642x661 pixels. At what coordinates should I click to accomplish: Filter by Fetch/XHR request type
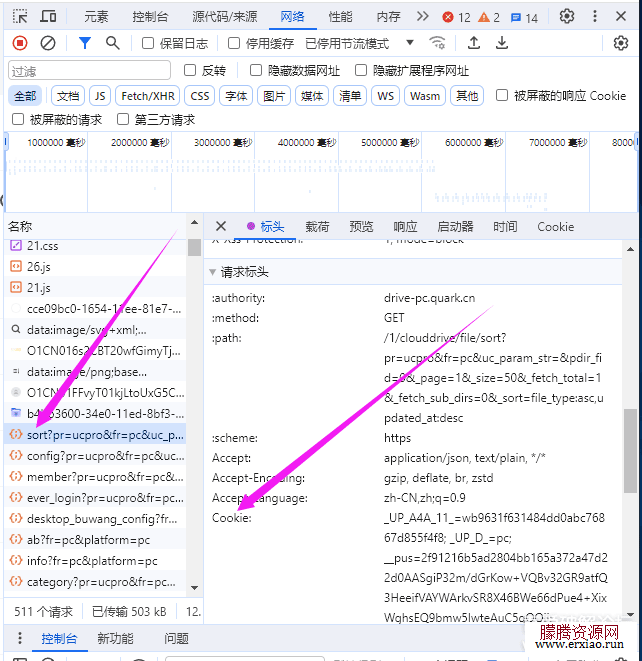pos(148,96)
